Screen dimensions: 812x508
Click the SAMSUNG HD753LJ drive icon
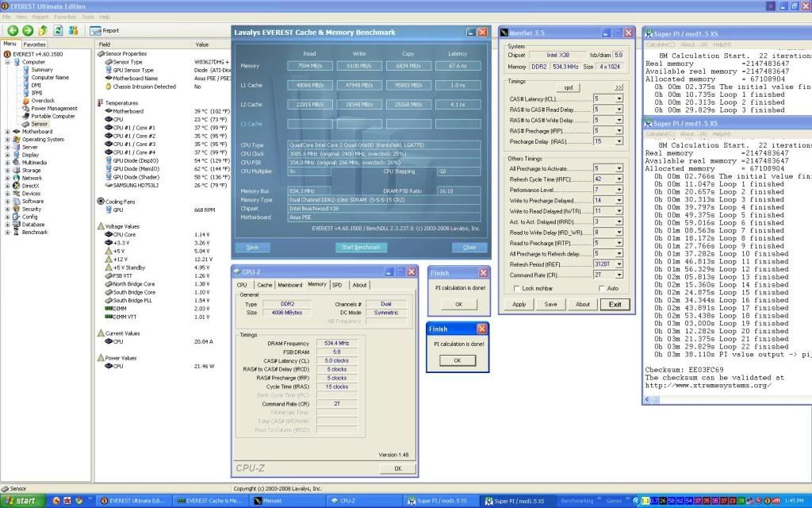[108, 185]
